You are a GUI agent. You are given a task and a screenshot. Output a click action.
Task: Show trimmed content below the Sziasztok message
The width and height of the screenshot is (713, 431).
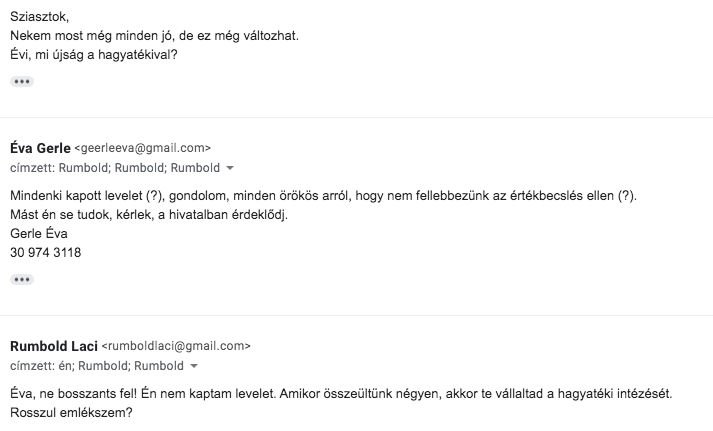(22, 81)
